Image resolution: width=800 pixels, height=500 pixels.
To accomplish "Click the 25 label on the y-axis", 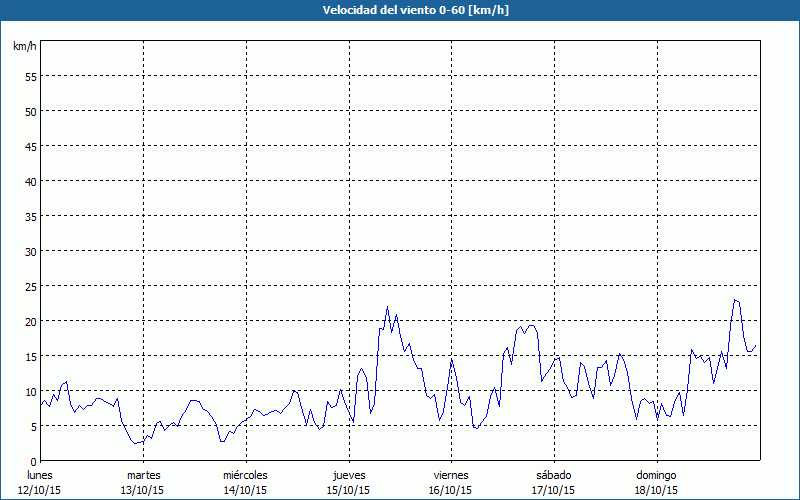I will [x=30, y=286].
